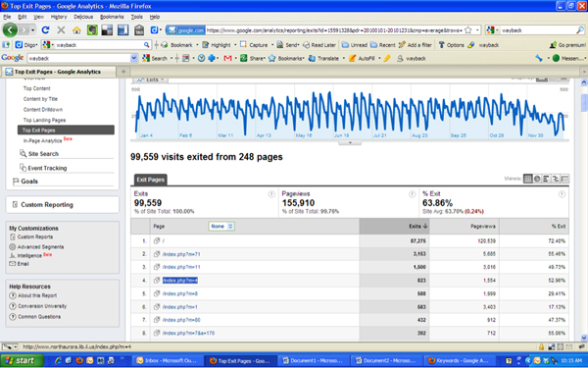Open the Google toolbar search history dropdown
The image size is (588, 368).
[134, 58]
